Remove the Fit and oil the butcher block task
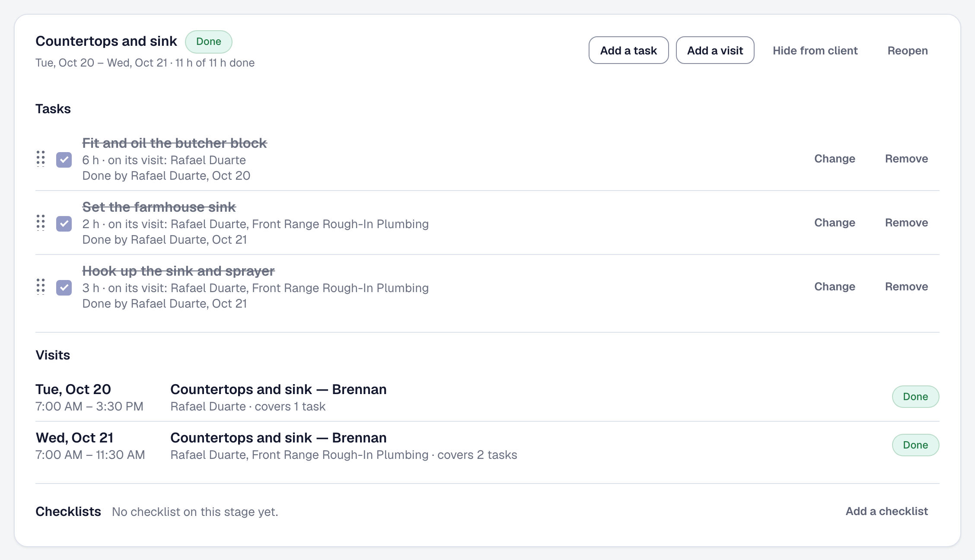The image size is (975, 560). pyautogui.click(x=906, y=159)
